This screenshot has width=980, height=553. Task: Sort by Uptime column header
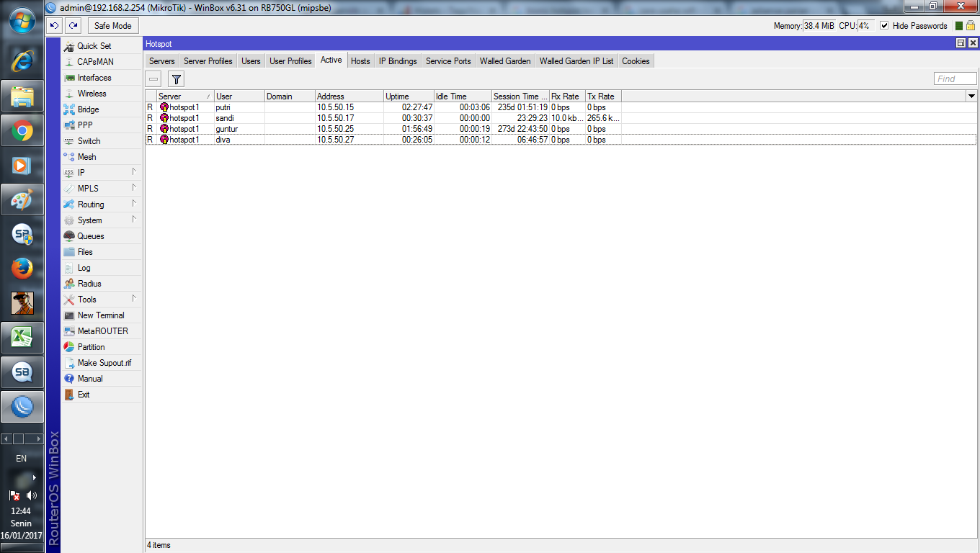pyautogui.click(x=409, y=96)
